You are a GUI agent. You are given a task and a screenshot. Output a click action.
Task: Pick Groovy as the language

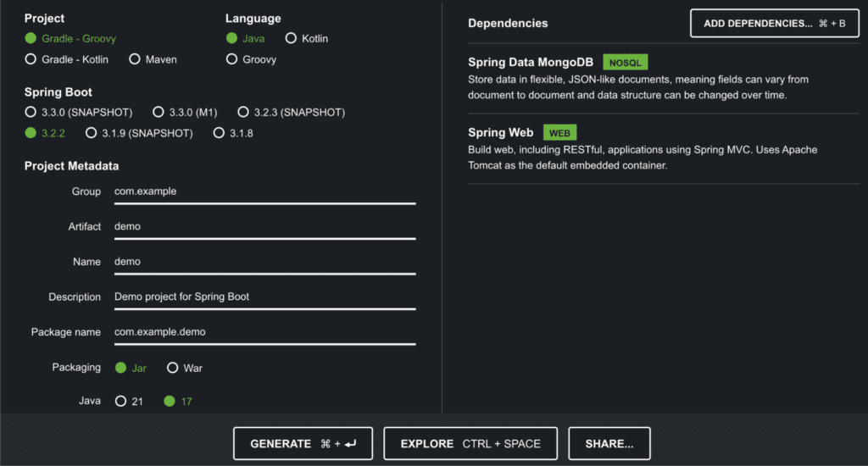tap(231, 59)
